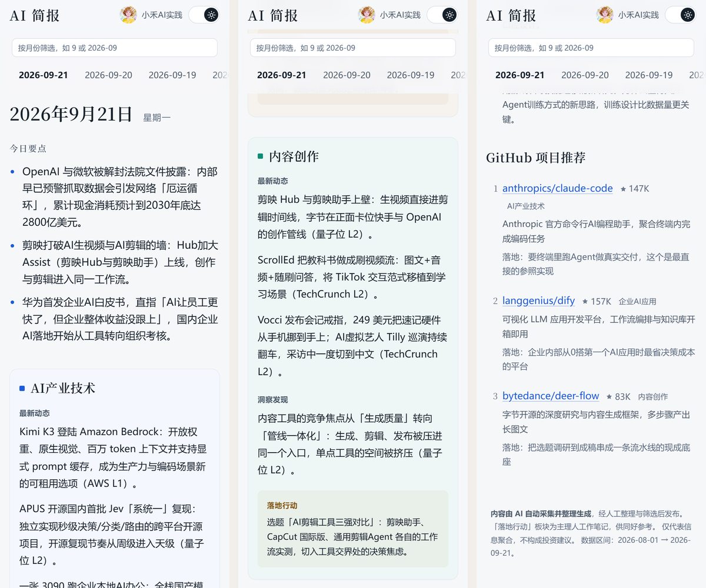Toggle the theme switch in the 今日要点 panel
The width and height of the screenshot is (706, 588).
[x=204, y=15]
